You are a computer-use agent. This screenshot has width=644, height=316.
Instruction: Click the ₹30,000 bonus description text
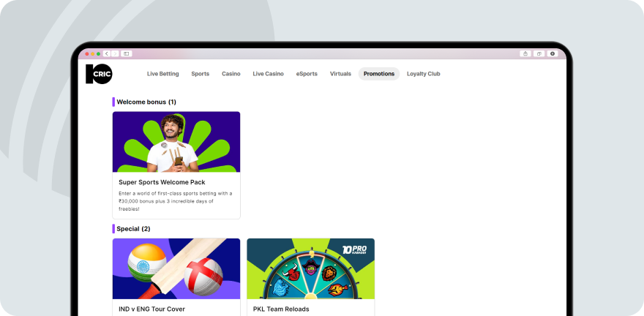tap(176, 201)
